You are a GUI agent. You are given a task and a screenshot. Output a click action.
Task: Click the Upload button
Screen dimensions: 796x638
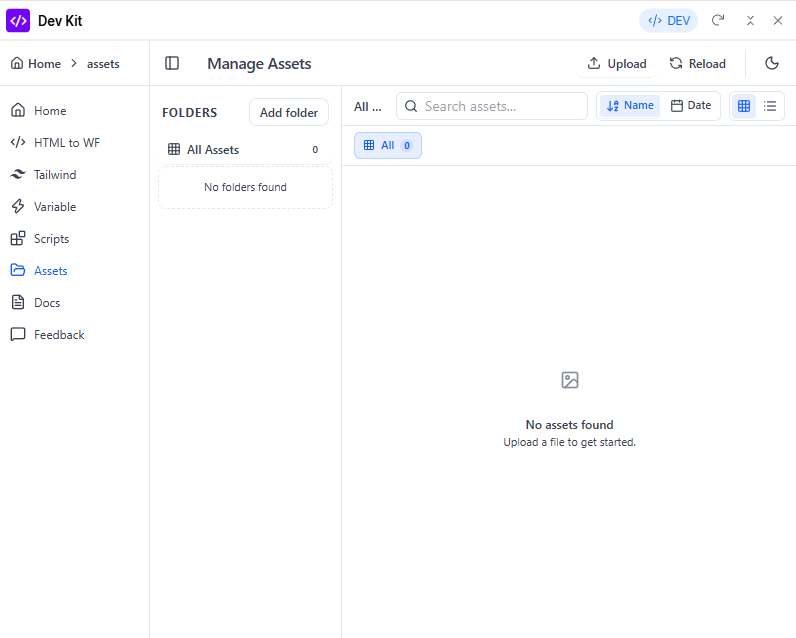point(617,63)
